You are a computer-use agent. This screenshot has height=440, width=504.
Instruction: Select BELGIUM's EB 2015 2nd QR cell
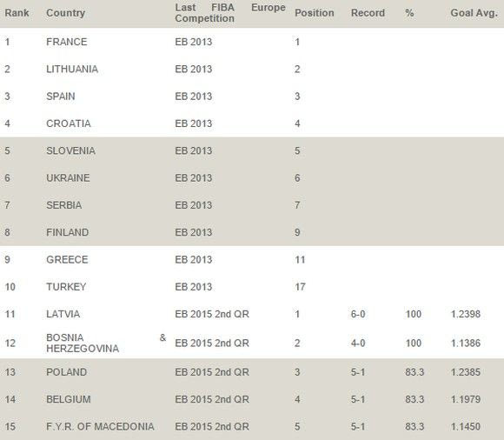(x=212, y=399)
